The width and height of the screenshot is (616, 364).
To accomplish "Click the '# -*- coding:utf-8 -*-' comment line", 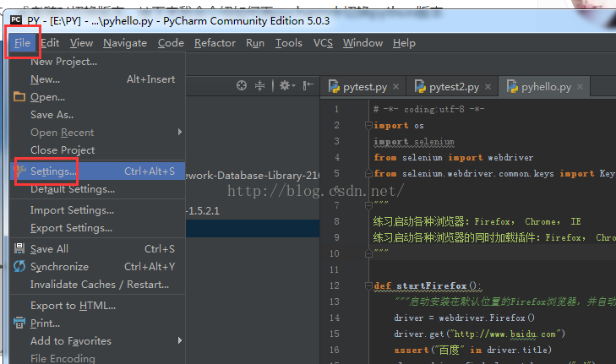I will pos(428,109).
